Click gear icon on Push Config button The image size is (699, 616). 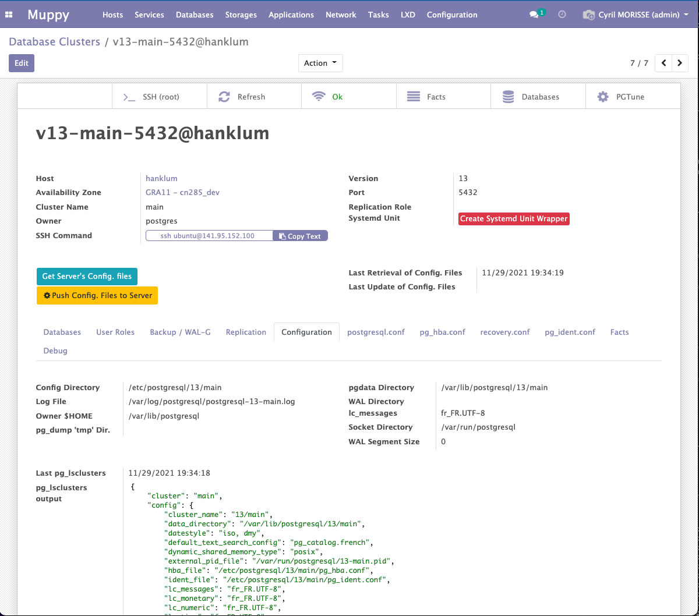click(47, 296)
